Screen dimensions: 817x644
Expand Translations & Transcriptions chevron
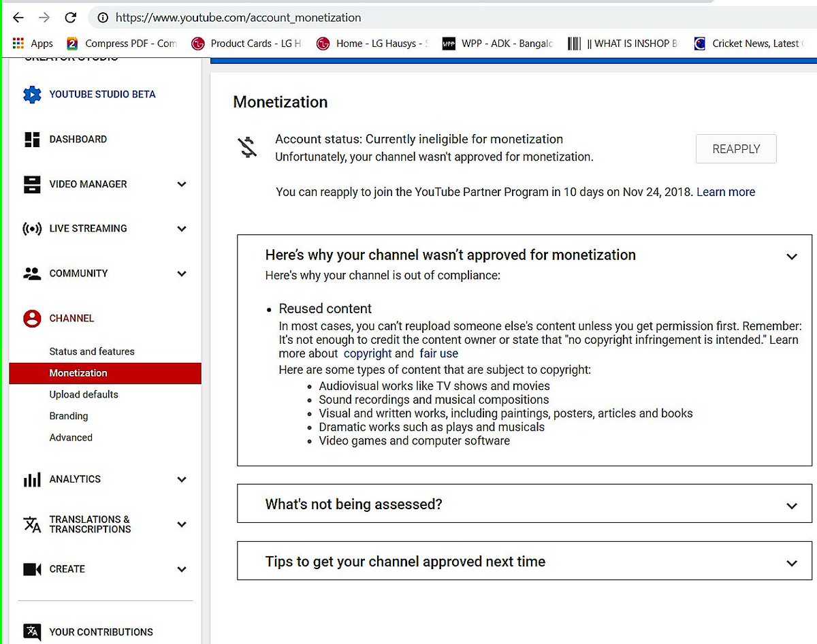click(x=182, y=524)
